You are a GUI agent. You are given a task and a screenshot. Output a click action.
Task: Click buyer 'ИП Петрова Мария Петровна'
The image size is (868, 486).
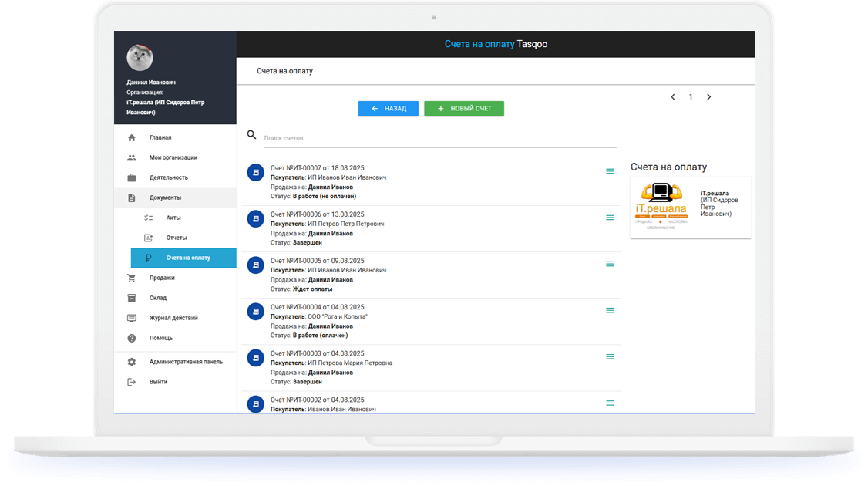tap(350, 363)
